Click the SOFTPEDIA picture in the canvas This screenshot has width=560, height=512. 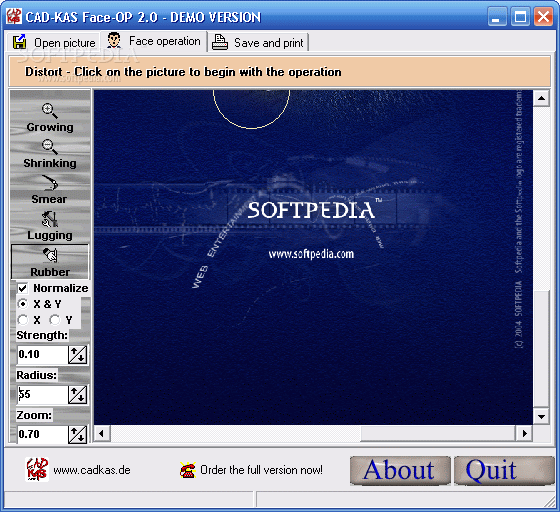313,257
